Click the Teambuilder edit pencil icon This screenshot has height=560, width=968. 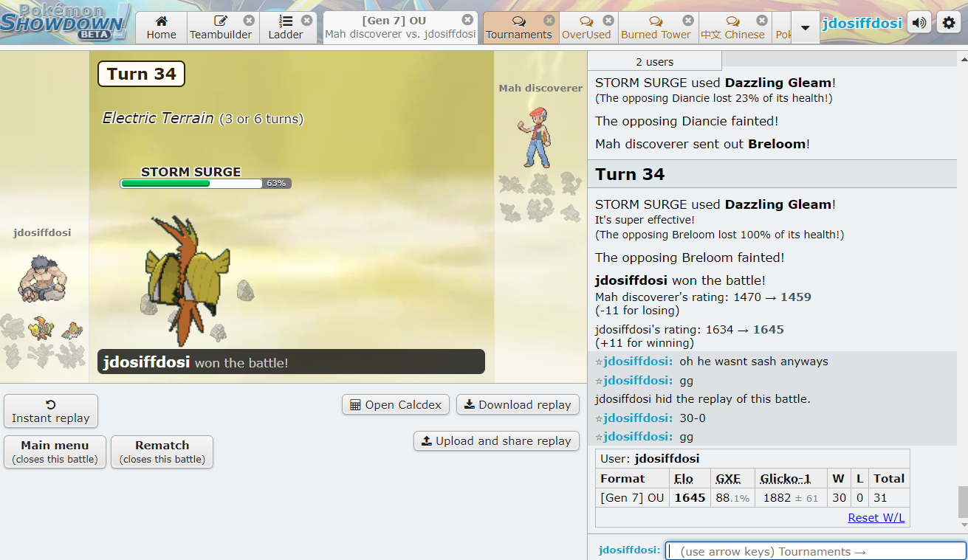pyautogui.click(x=220, y=21)
